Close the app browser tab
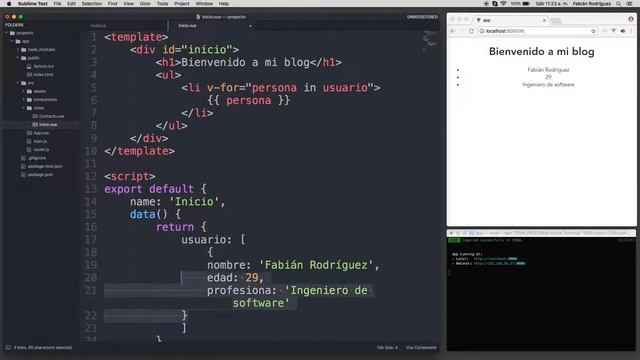The width and height of the screenshot is (640, 360). 544,20
